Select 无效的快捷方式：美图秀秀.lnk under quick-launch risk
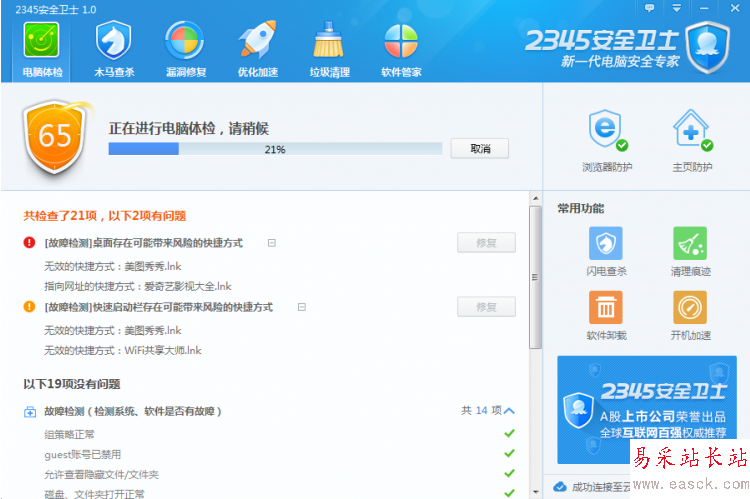 point(113,331)
